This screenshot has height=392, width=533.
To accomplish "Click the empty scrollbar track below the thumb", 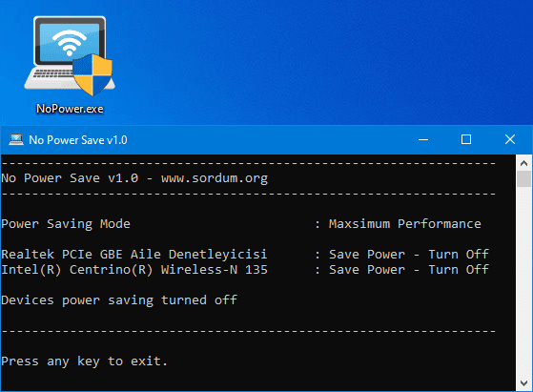I will coord(523,281).
